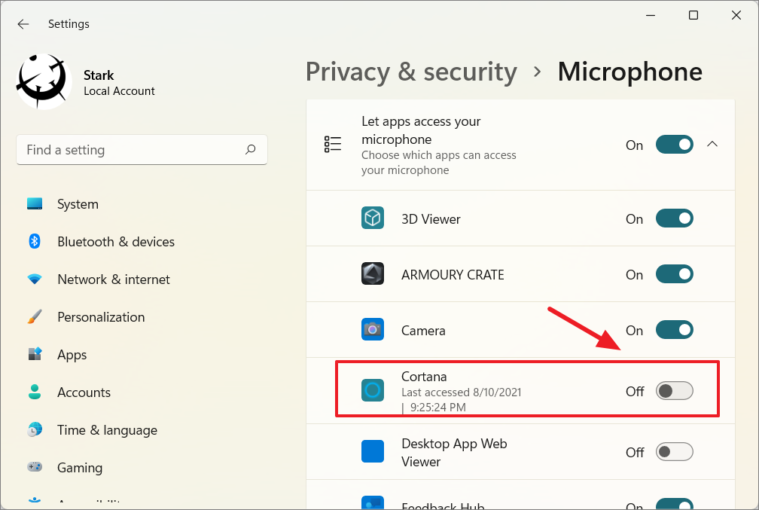Turn on Desktop App Web Viewer toggle

674,451
